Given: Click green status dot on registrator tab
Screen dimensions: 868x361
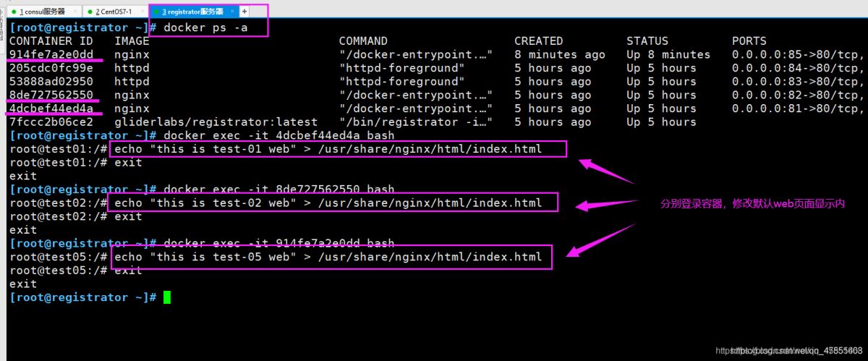Looking at the screenshot, I should click(x=156, y=12).
